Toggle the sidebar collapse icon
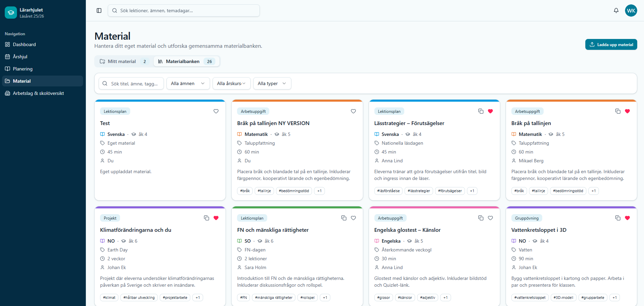This screenshot has height=306, width=644. 99,11
